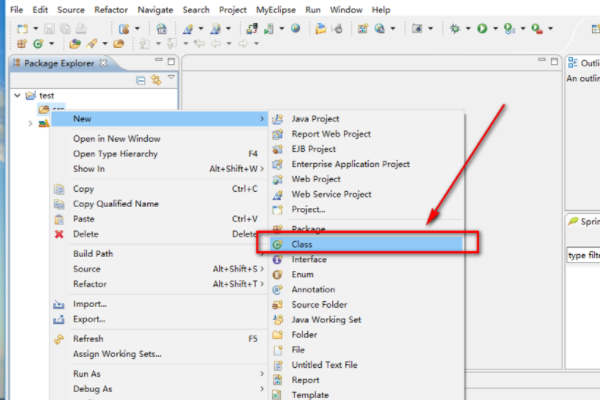
Task: Click the Enum icon in submenu
Action: 277,274
